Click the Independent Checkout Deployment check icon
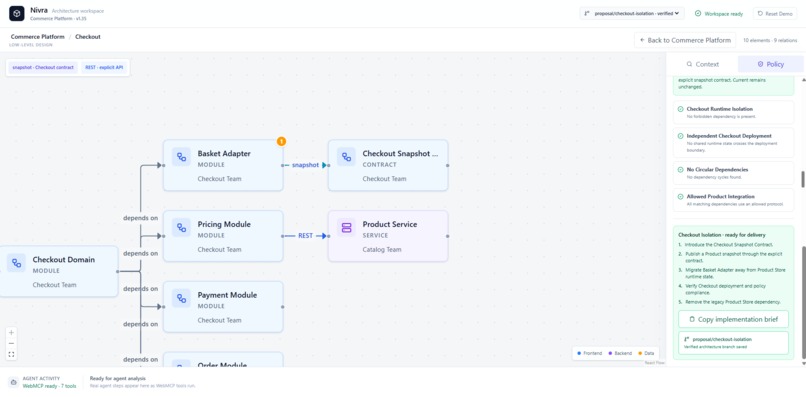Image resolution: width=806 pixels, height=397 pixels. pyautogui.click(x=681, y=136)
